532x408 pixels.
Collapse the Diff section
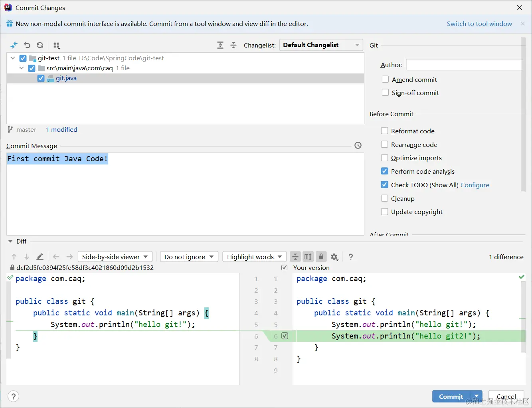point(10,241)
